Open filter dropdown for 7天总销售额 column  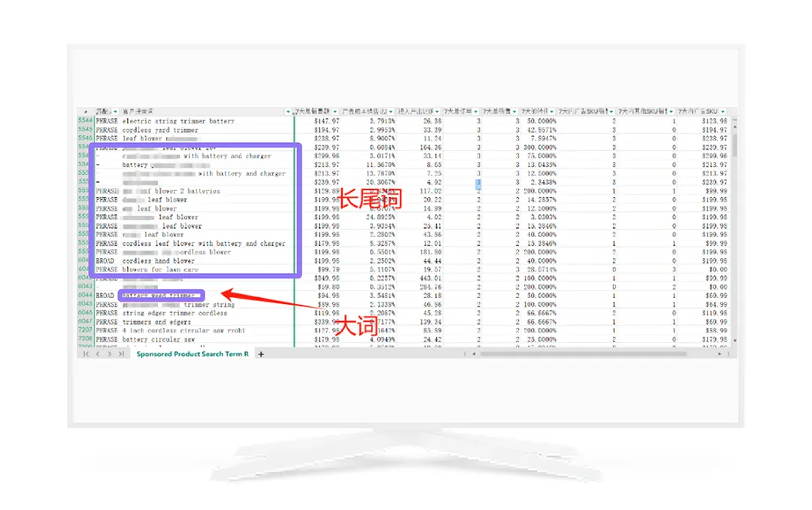click(x=335, y=111)
